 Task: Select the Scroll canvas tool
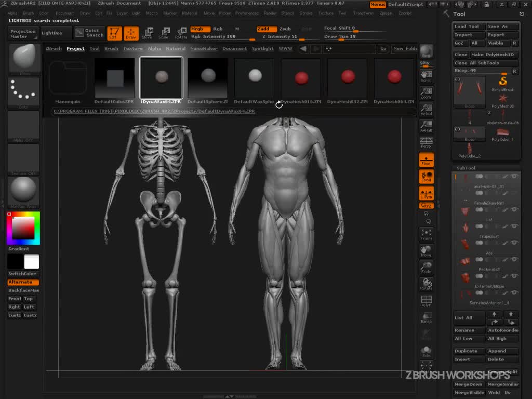point(426,77)
